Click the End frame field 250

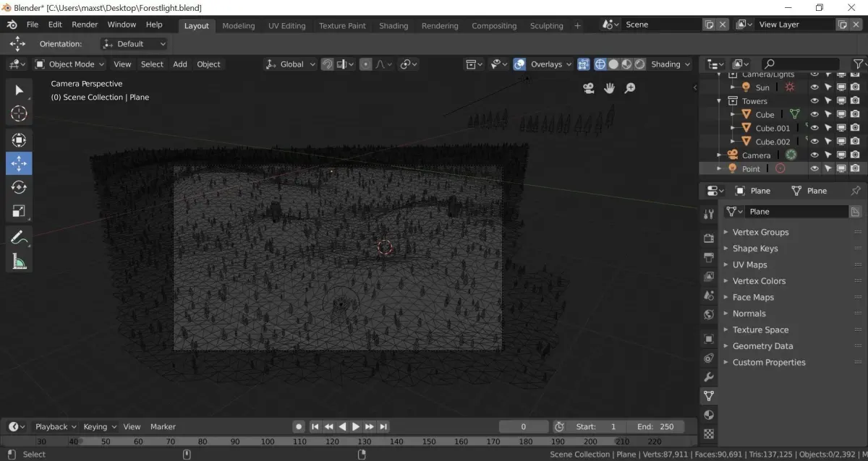coord(655,427)
